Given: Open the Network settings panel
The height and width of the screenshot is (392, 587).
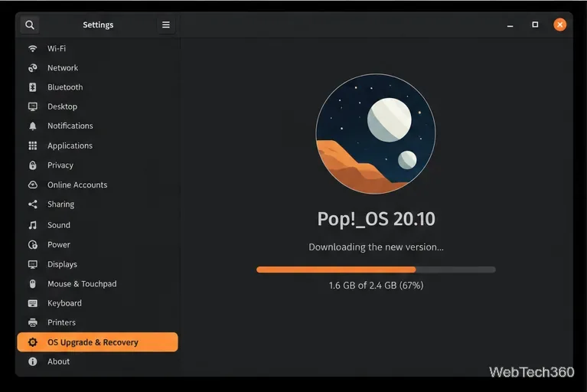Looking at the screenshot, I should click(63, 68).
